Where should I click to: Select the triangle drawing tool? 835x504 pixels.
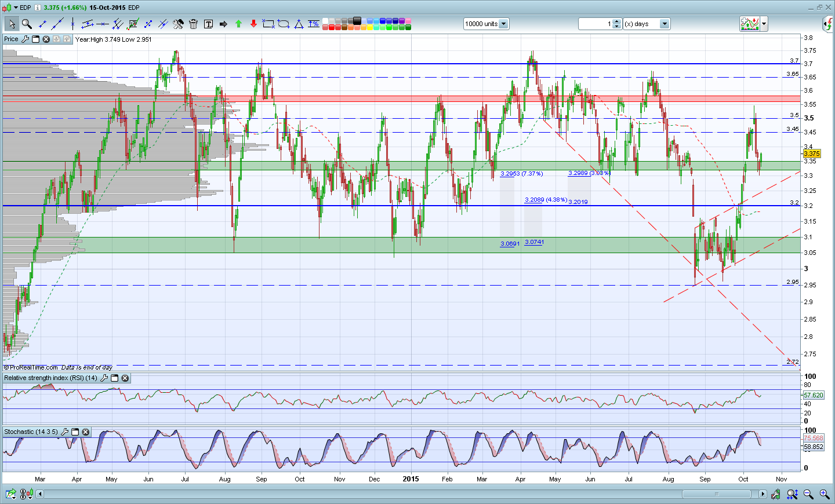tap(299, 24)
